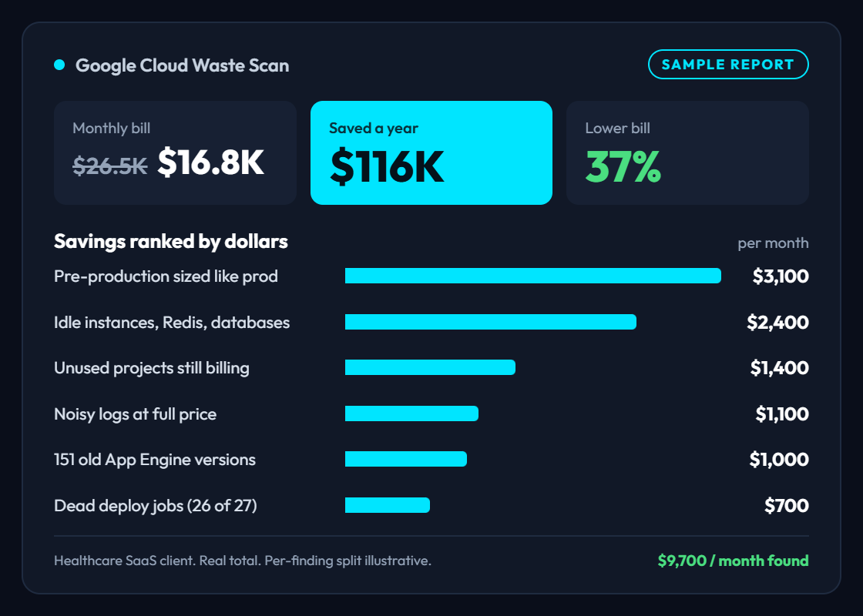Click the per month label
This screenshot has height=616, width=863.
click(773, 243)
